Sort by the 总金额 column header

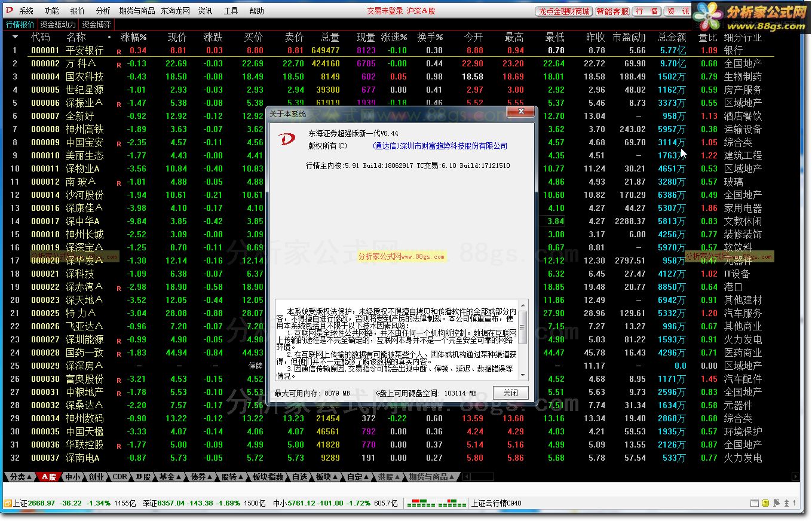[x=672, y=37]
